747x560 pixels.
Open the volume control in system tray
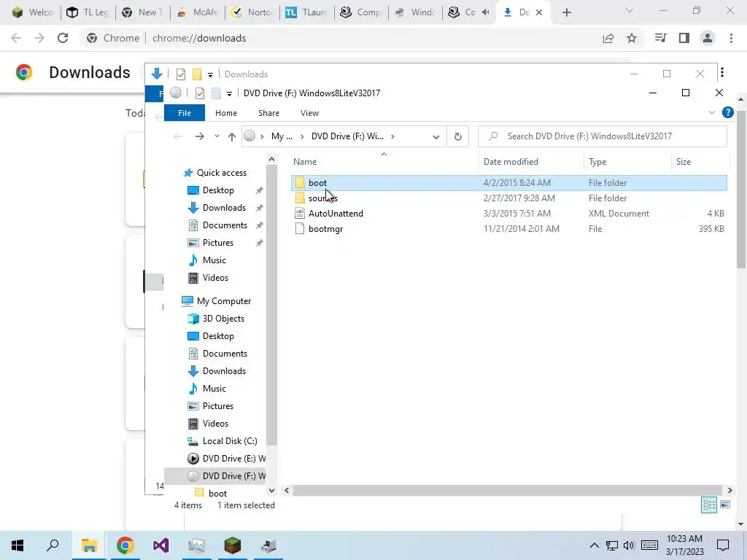629,545
